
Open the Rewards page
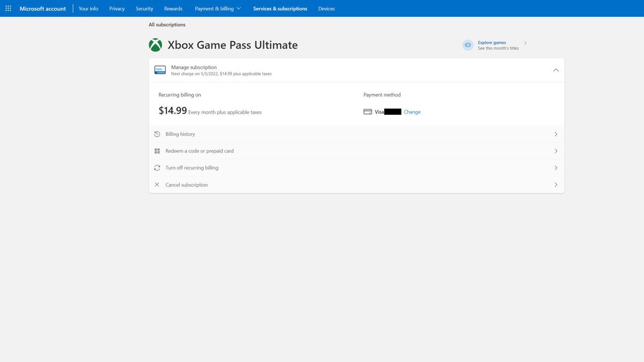(x=172, y=8)
